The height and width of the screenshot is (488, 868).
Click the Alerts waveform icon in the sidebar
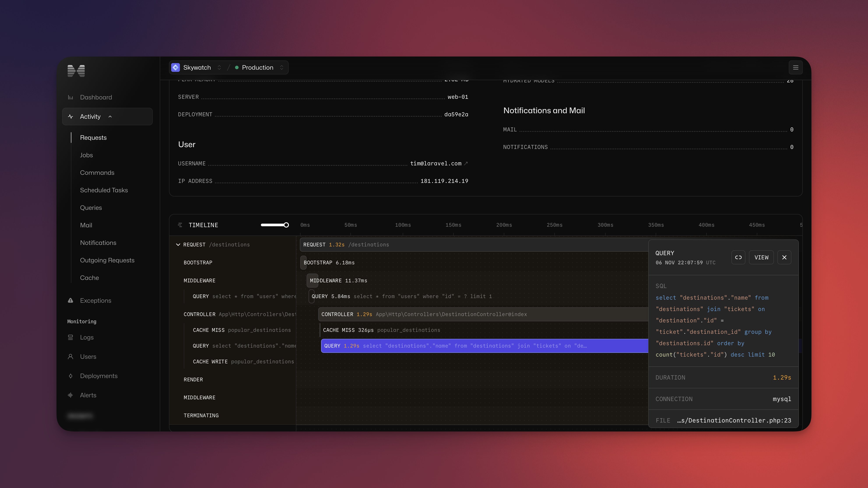(x=70, y=395)
